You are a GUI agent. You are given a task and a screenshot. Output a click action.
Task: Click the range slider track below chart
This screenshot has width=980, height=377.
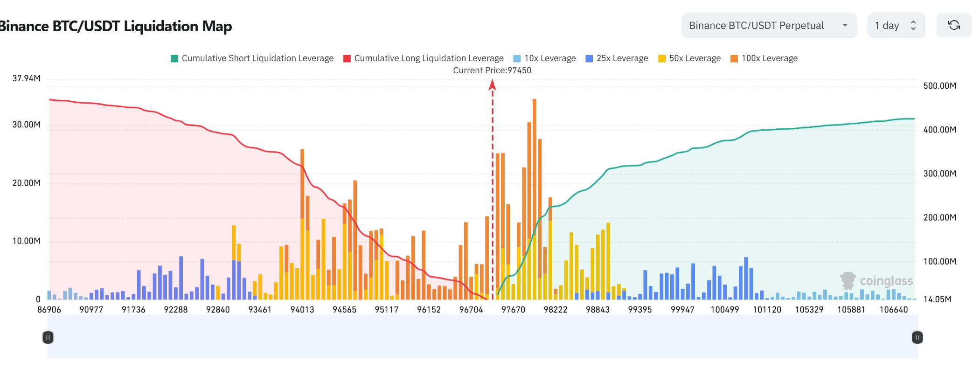tap(483, 336)
